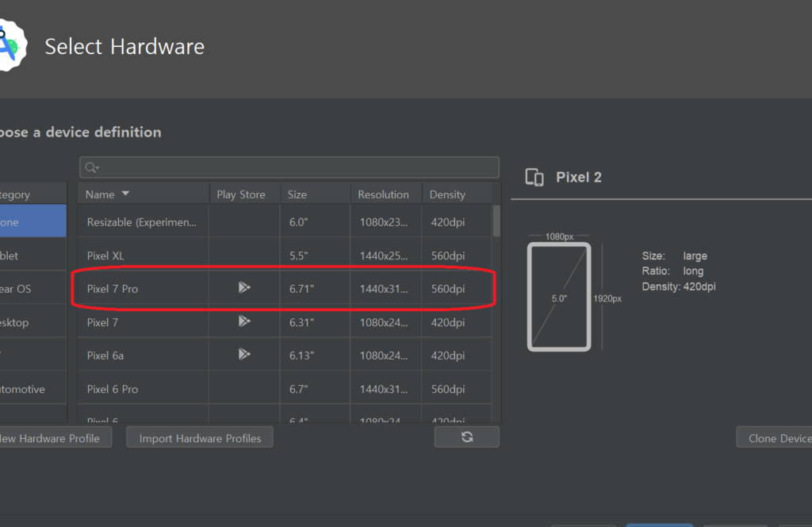The height and width of the screenshot is (527, 812).
Task: Select the Pixel 6a device row
Action: (x=285, y=356)
